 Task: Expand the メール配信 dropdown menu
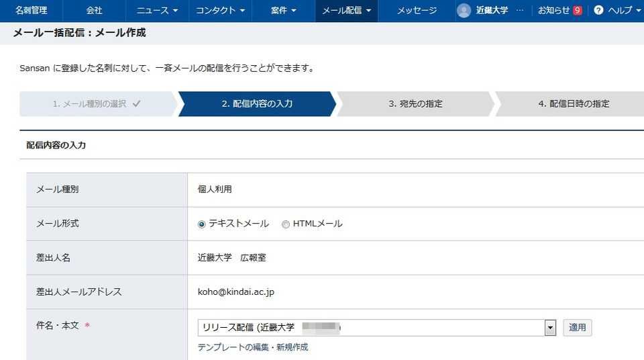[346, 10]
